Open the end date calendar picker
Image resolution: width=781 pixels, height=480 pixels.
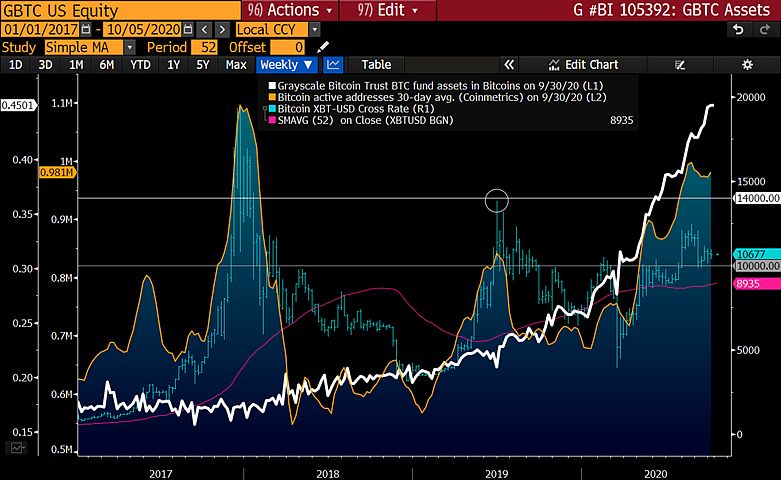tap(188, 30)
